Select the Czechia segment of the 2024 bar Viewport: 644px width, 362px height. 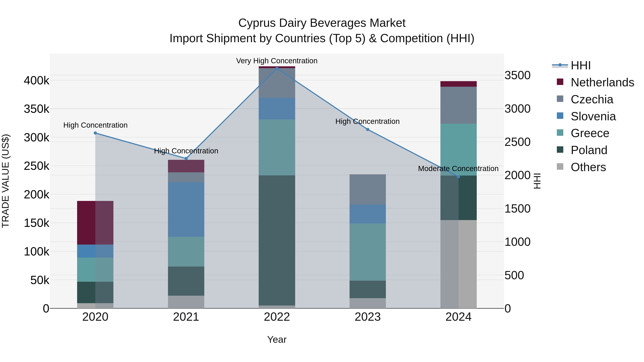coord(458,105)
